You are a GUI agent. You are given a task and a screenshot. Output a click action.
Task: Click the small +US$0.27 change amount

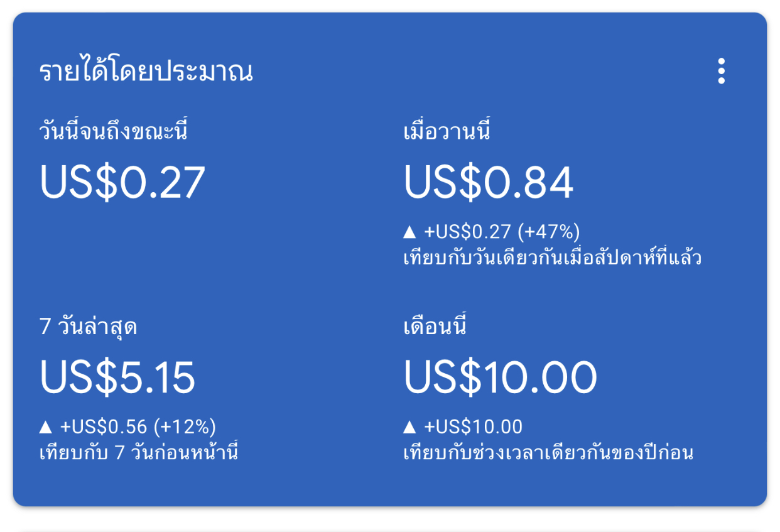click(468, 232)
